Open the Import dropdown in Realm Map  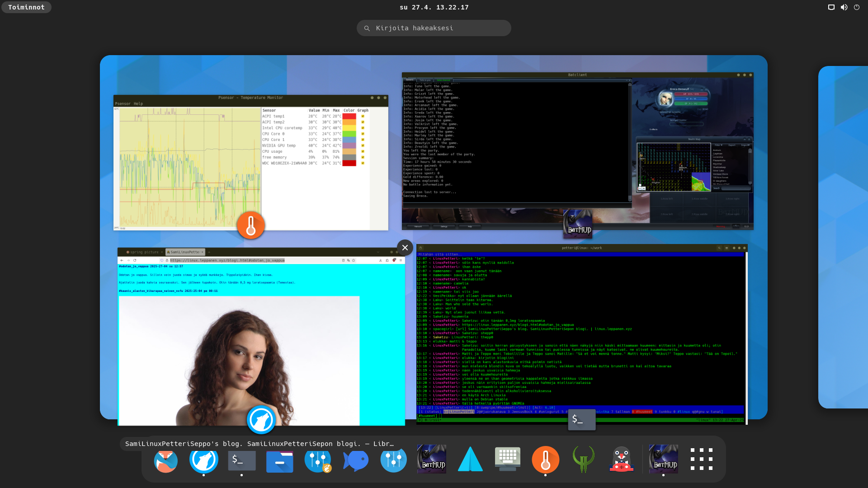(745, 145)
